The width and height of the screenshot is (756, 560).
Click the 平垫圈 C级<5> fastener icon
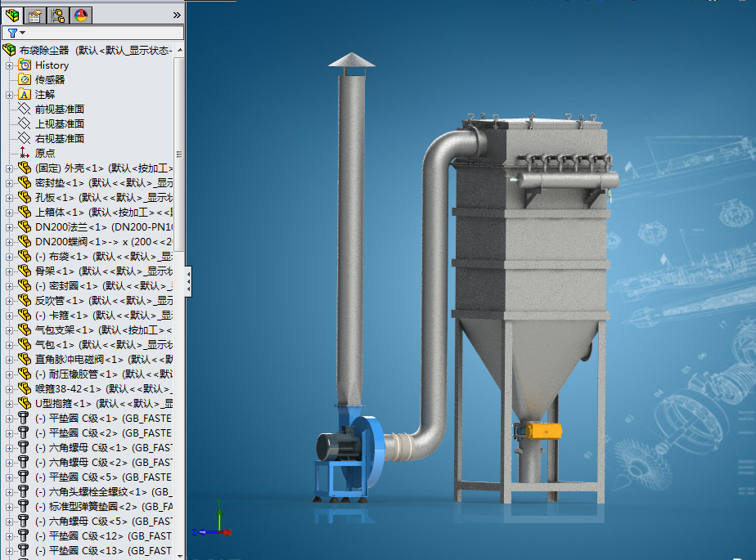click(23, 476)
